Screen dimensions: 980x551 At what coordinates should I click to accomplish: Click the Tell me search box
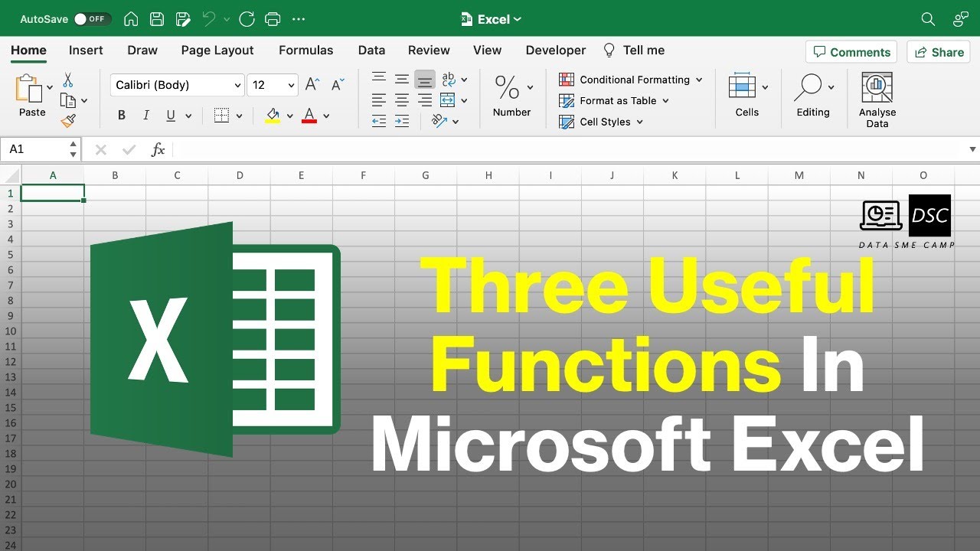[x=634, y=50]
